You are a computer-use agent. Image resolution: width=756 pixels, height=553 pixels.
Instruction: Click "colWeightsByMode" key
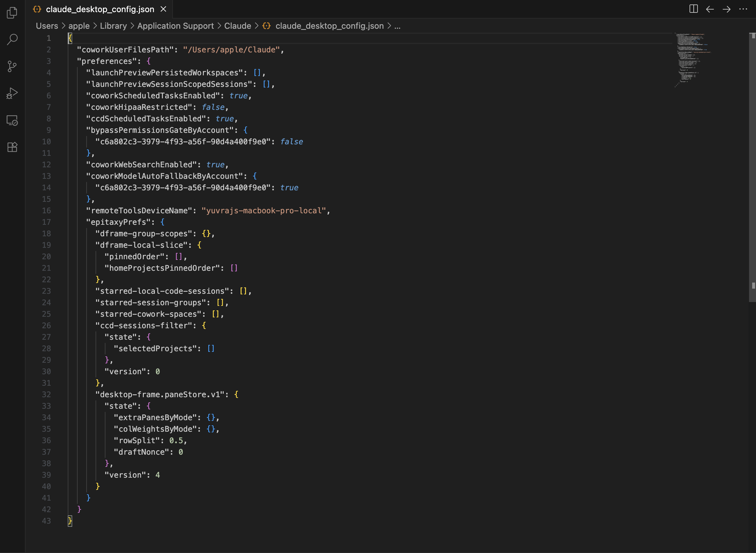[x=155, y=429]
